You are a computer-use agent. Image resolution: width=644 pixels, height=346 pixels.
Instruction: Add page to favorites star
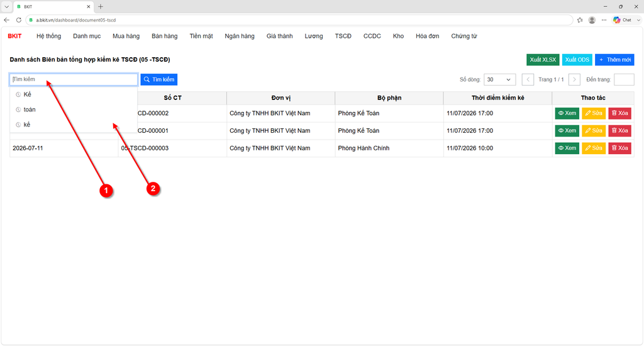579,20
